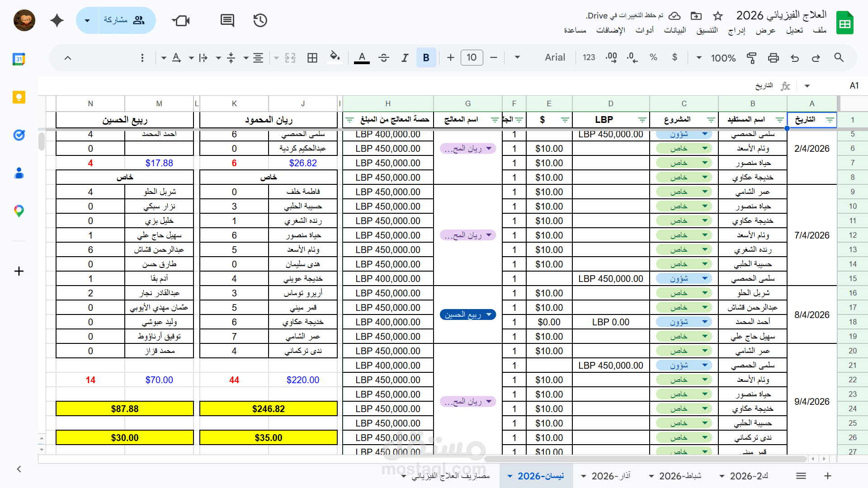Image resolution: width=868 pixels, height=488 pixels.
Task: Open Google Calendar side panel
Action: (x=19, y=59)
